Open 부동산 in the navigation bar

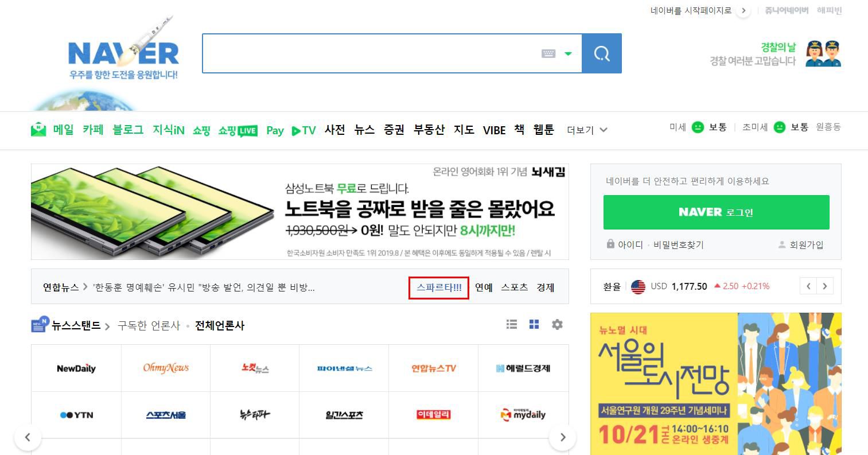click(429, 130)
